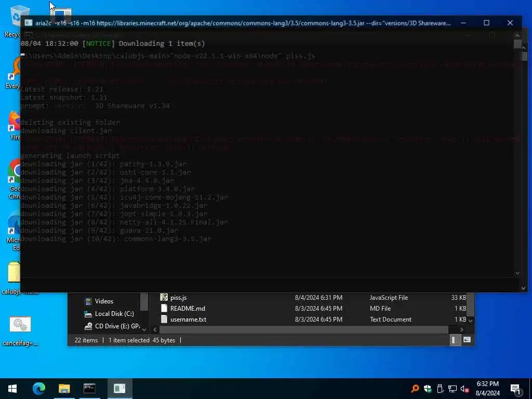532x399 pixels.
Task: Click the 'JavaScript File' type cell
Action: [389, 298]
